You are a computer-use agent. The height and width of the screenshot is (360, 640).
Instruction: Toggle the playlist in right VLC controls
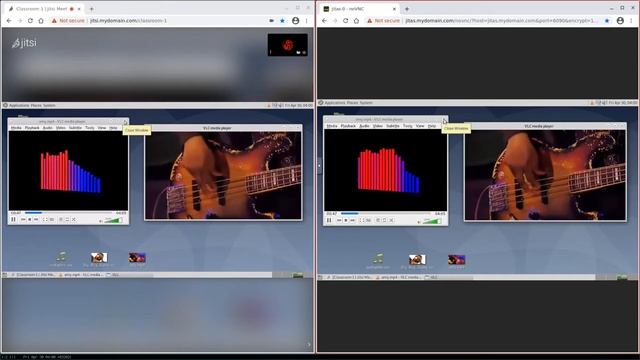tap(378, 220)
